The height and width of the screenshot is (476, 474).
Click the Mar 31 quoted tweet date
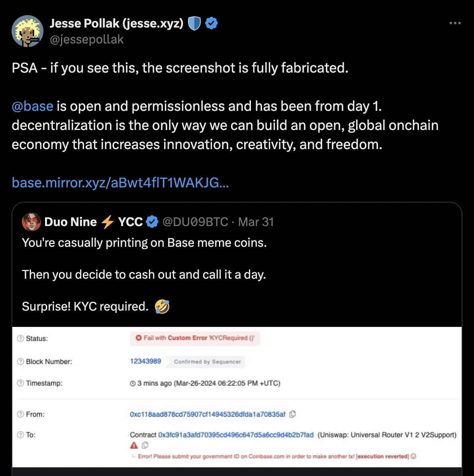pos(256,222)
